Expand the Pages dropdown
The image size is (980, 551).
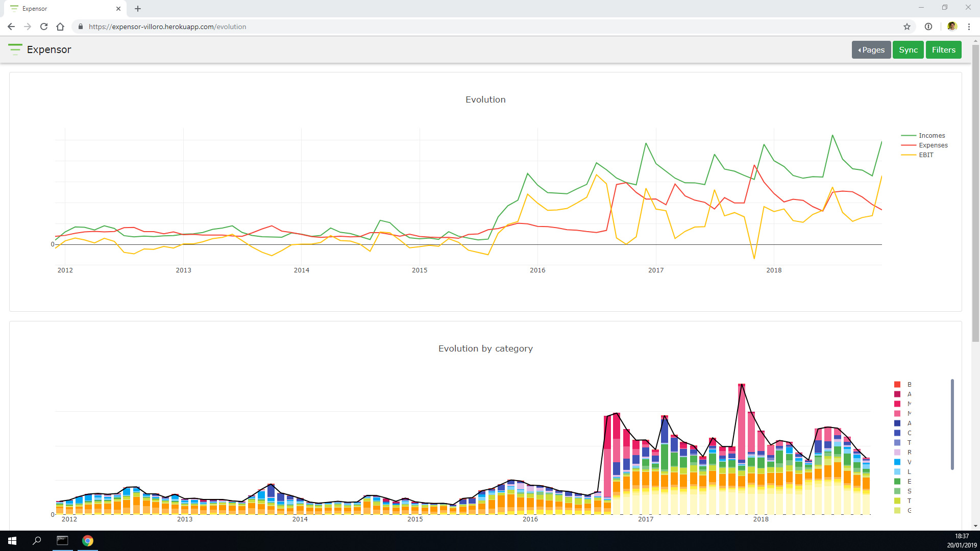(x=871, y=49)
